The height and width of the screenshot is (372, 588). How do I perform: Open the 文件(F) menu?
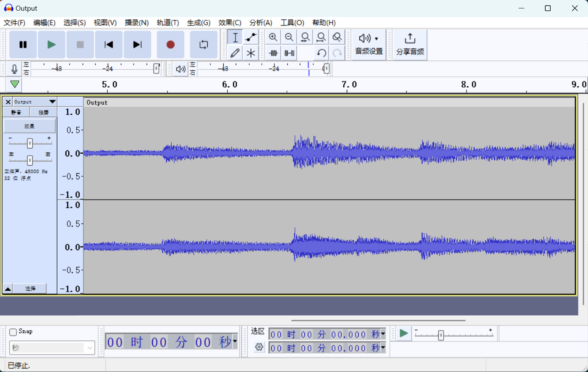(14, 22)
